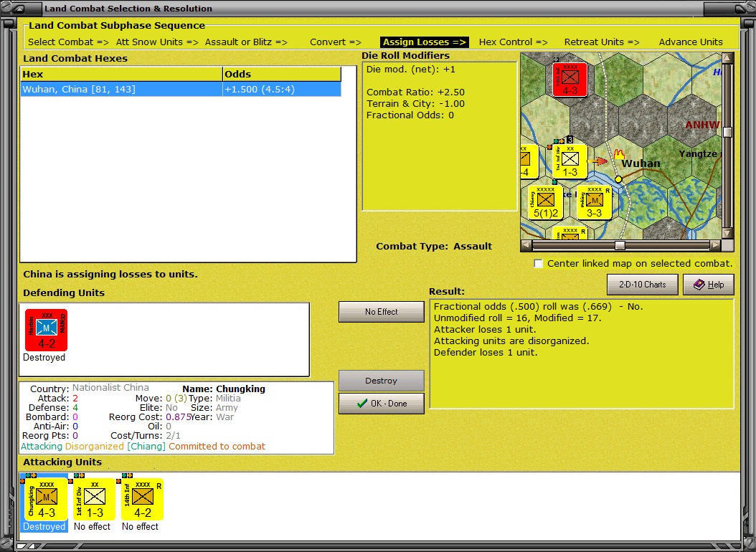Click the Retreat Units subphase label
The width and height of the screenshot is (756, 552).
point(602,42)
